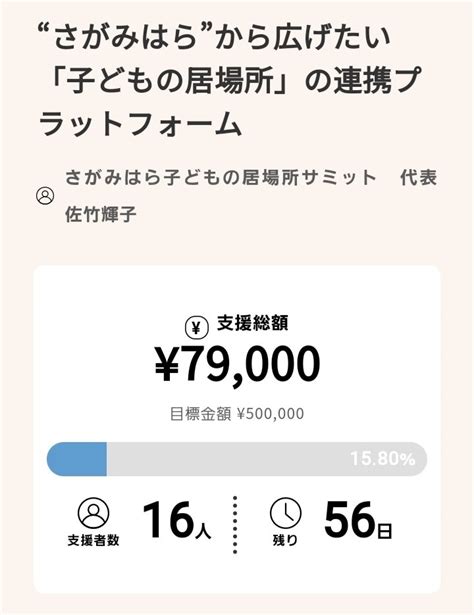Click the clock icon above 残り
Image resolution: width=474 pixels, height=615 pixels.
coord(285,513)
